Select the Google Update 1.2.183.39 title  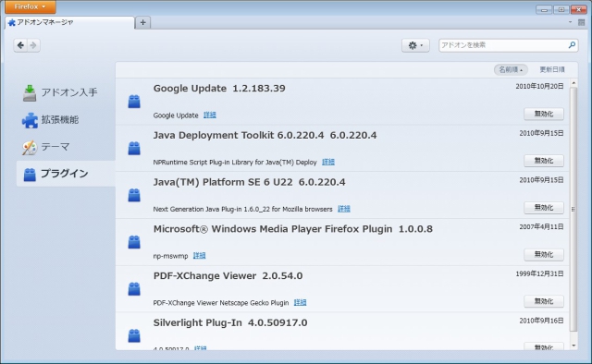coord(219,89)
